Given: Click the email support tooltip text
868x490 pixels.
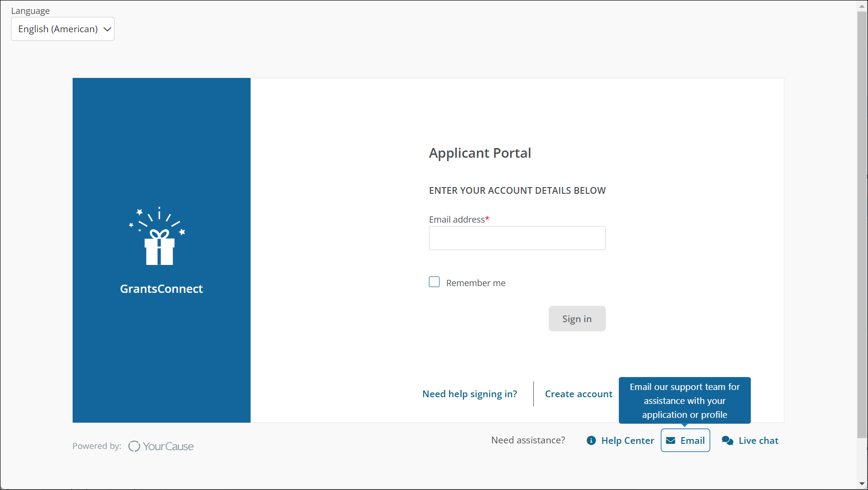Looking at the screenshot, I should (x=685, y=401).
